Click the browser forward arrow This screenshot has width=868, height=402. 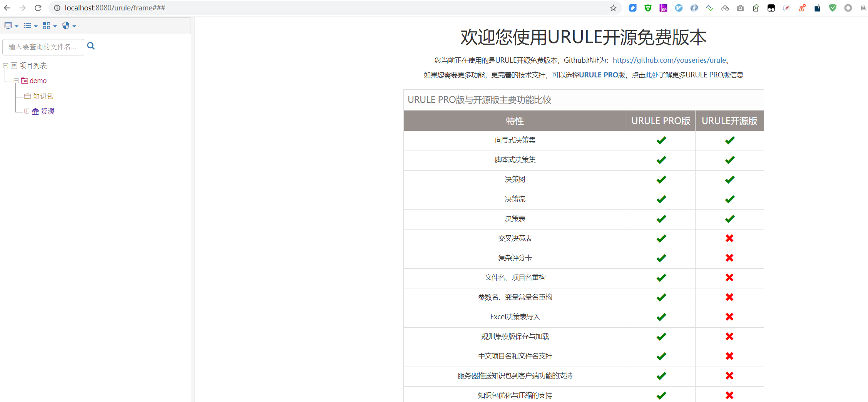tap(22, 8)
